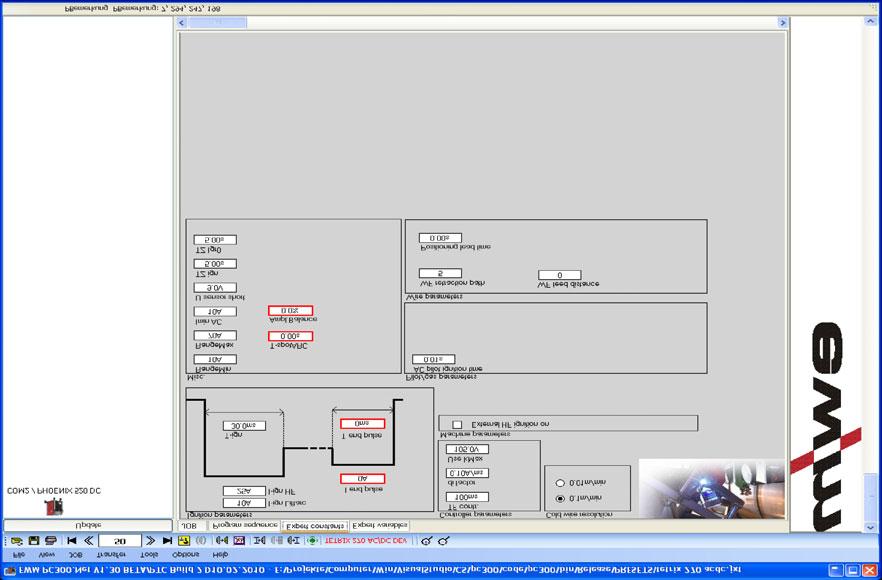Image resolution: width=882 pixels, height=580 pixels.
Task: Switch to the JOB tab
Action: [191, 525]
